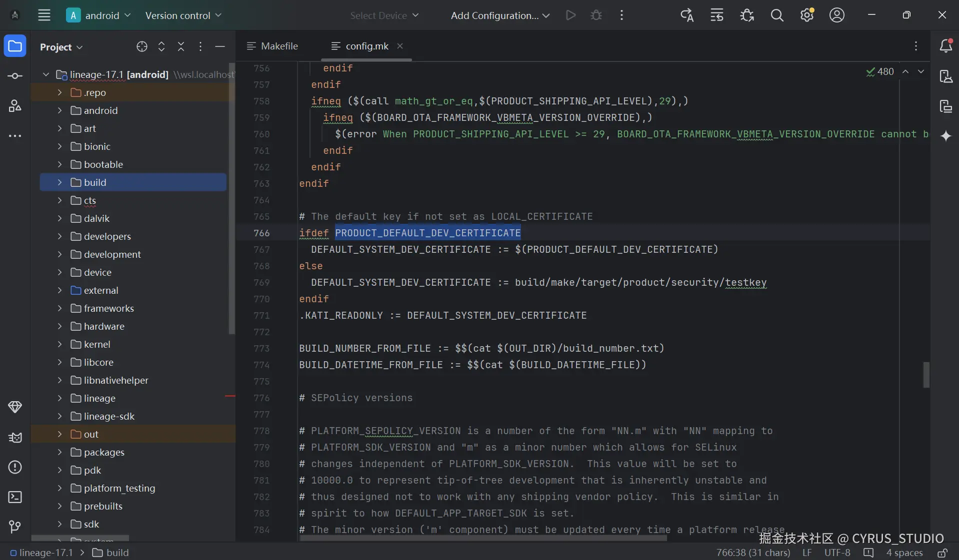Open the Select Device dropdown
959x560 pixels.
[384, 15]
